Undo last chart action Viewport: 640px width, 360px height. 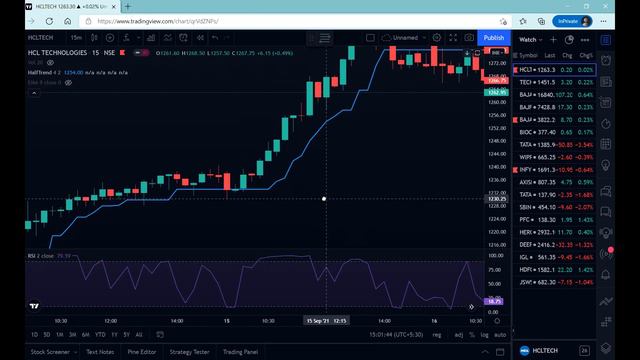point(215,38)
